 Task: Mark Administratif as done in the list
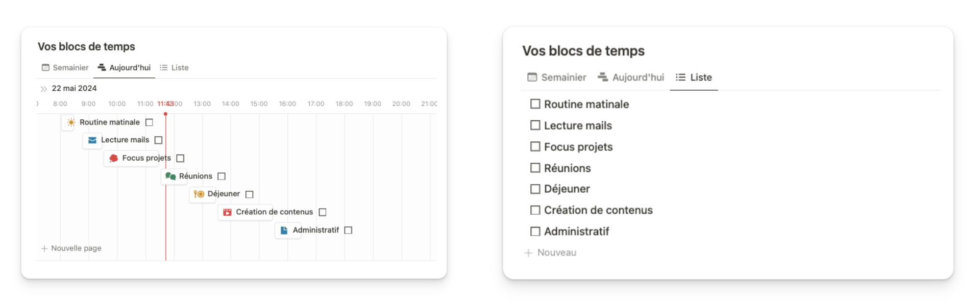[x=535, y=232]
